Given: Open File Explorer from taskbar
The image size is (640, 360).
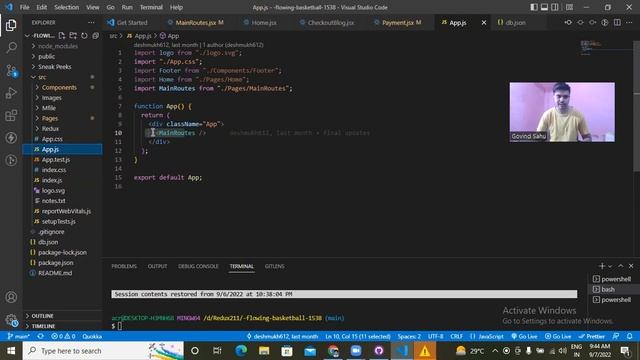Looking at the screenshot, I should [264, 351].
